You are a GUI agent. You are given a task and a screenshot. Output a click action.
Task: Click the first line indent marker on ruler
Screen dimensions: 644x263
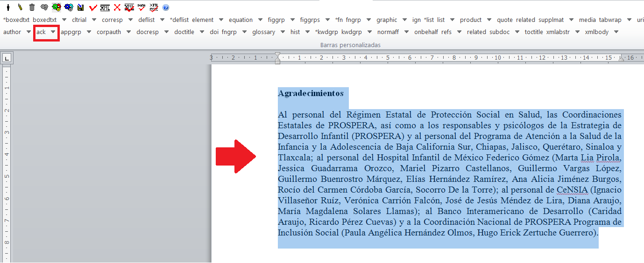pos(277,55)
